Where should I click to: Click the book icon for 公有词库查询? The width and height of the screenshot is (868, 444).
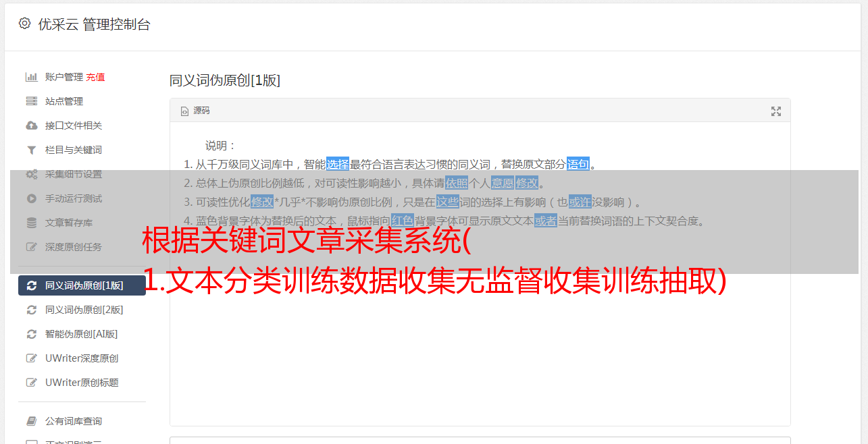click(31, 421)
